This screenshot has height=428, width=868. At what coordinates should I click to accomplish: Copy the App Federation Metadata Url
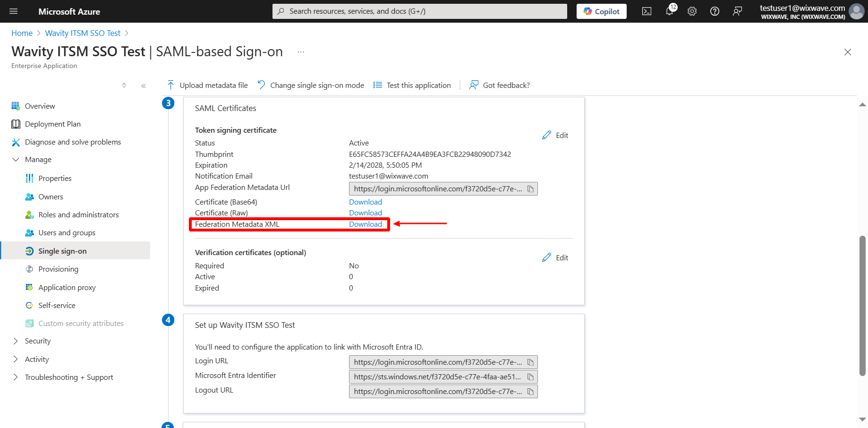(530, 189)
